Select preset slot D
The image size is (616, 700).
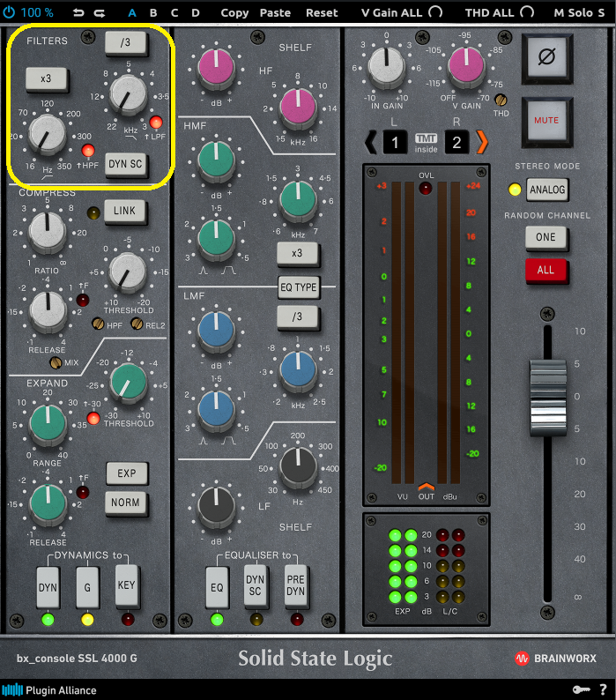coord(196,12)
